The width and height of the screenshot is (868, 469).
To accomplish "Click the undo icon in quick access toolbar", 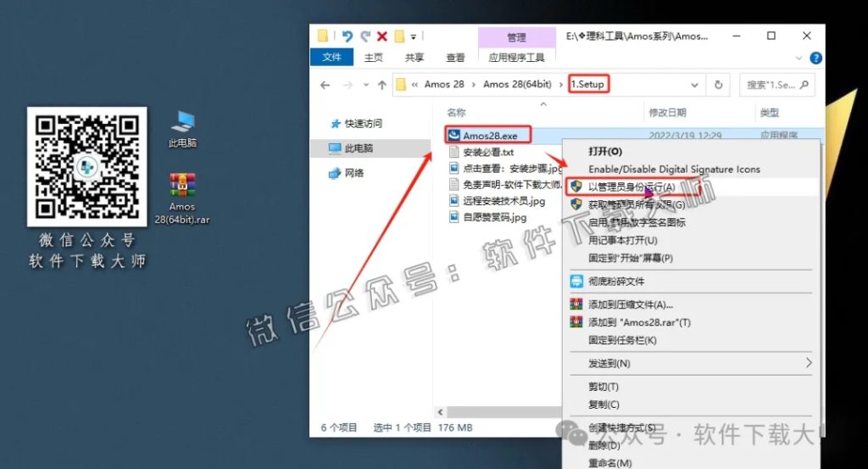I will click(x=347, y=36).
